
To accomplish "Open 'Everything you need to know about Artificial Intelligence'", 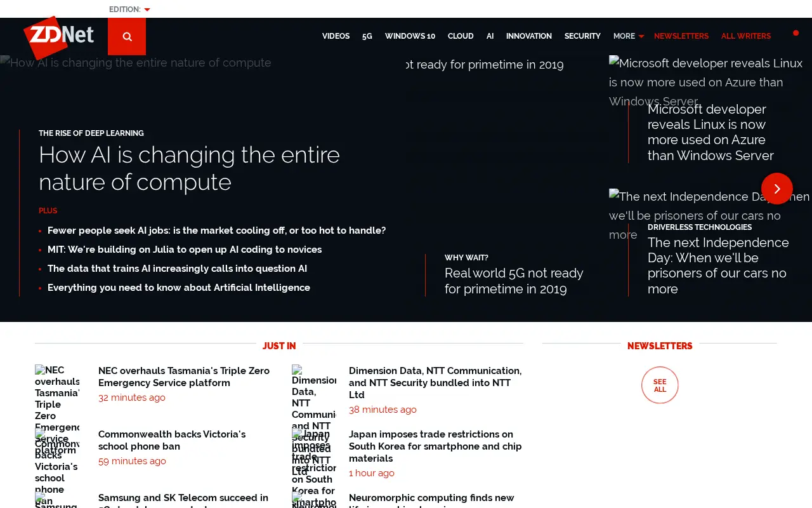I will click(x=179, y=288).
